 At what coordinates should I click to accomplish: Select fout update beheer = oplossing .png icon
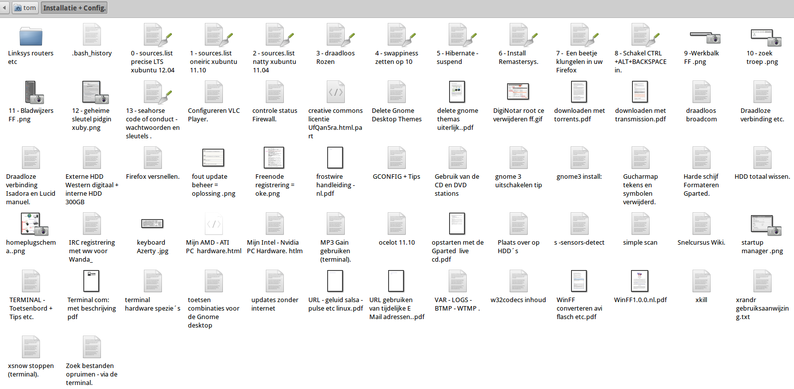click(213, 159)
